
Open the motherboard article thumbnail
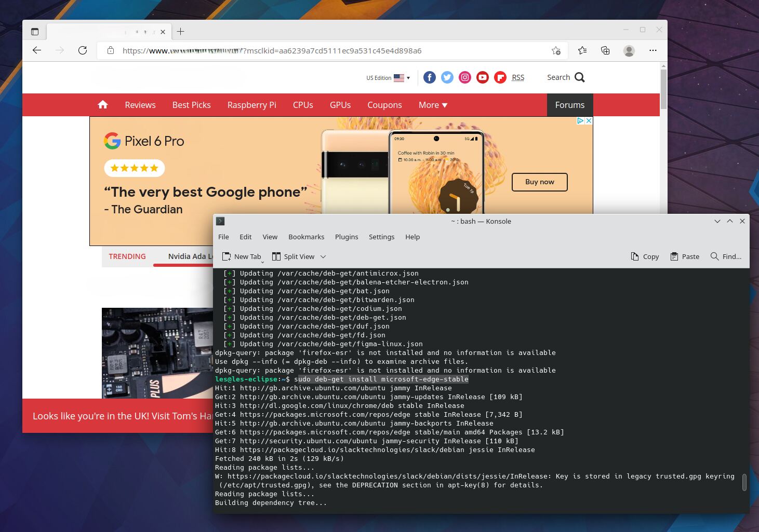tap(157, 353)
